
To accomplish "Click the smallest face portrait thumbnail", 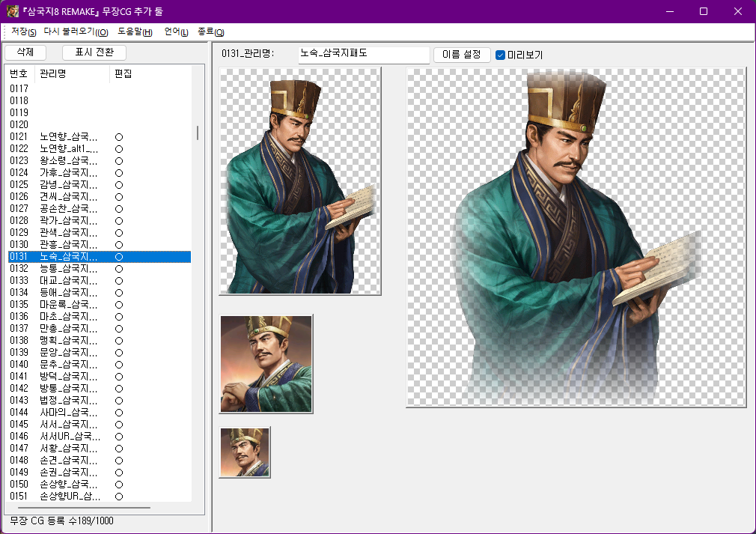I will [245, 452].
